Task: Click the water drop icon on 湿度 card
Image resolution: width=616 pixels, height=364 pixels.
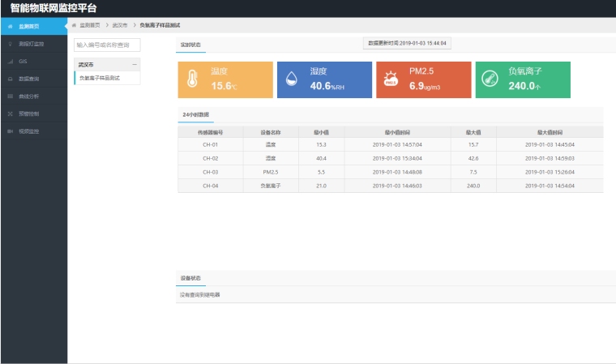Action: tap(292, 80)
